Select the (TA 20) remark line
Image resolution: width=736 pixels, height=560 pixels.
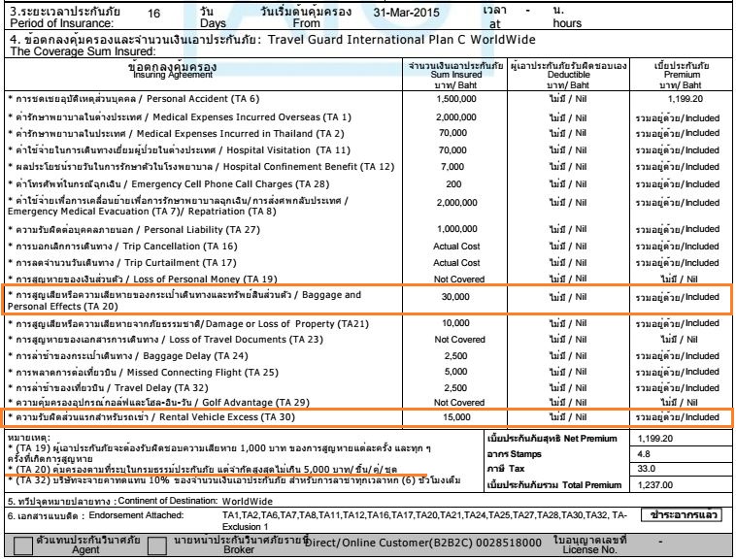(203, 470)
